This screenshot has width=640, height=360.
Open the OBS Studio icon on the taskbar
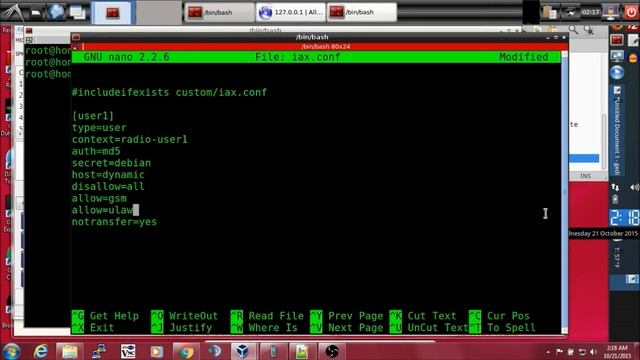(332, 351)
